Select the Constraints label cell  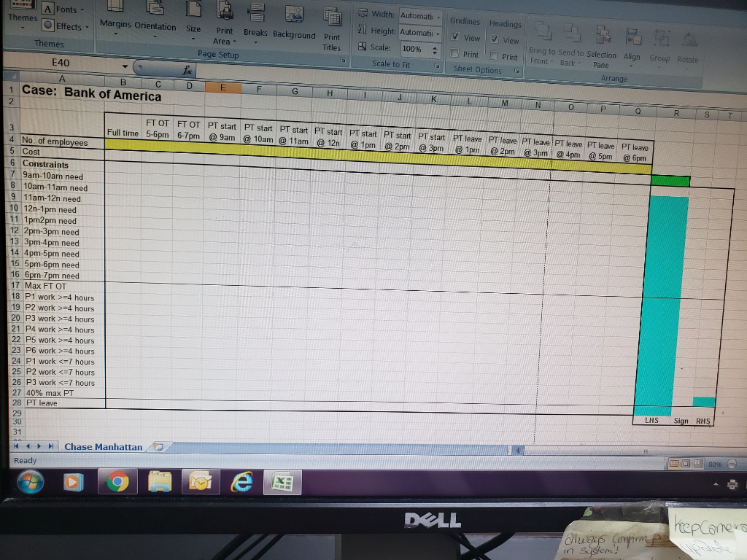62,164
